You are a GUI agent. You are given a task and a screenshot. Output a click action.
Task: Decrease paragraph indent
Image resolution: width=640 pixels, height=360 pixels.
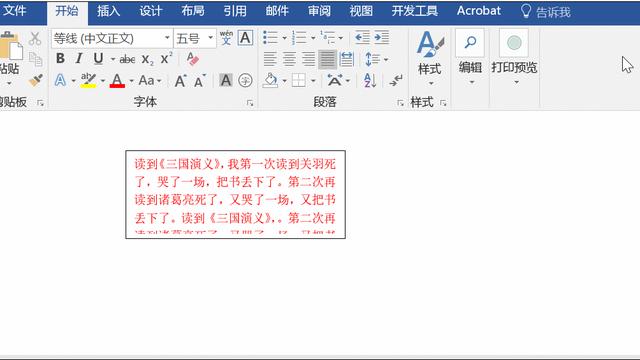(x=362, y=38)
